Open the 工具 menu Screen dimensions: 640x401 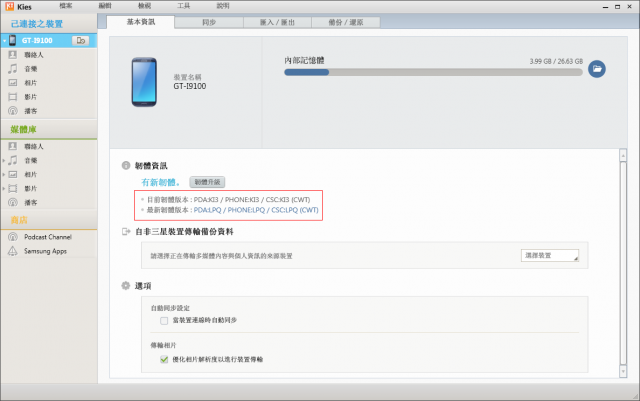184,6
